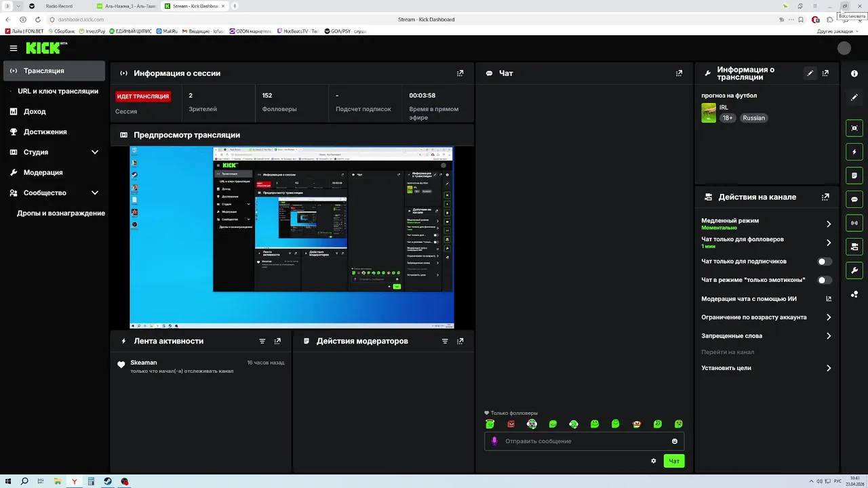
Task: Open Дропы и вознаграждение page
Action: click(x=61, y=213)
